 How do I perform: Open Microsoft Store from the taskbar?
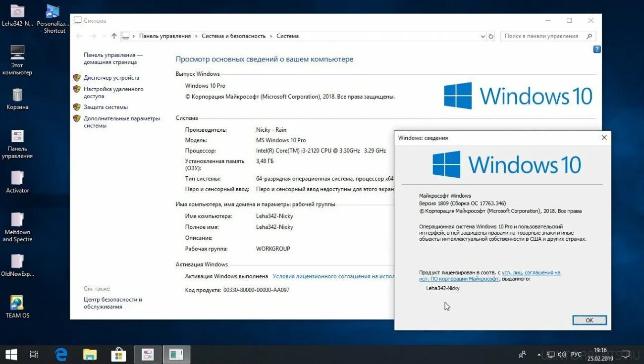118,354
